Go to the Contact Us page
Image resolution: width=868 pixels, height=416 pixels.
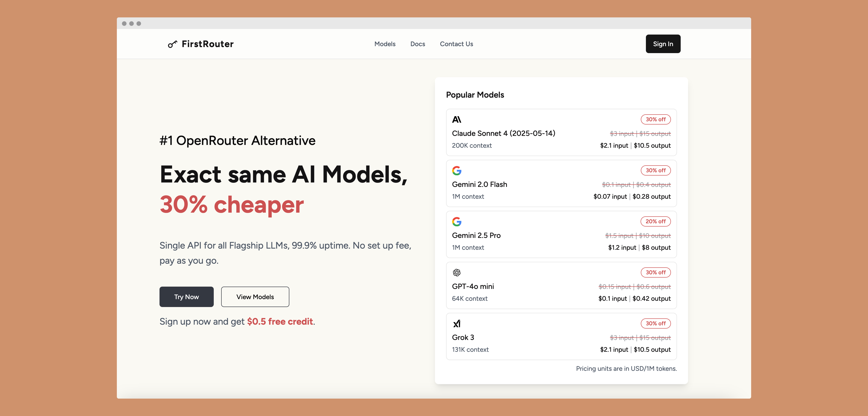tap(456, 44)
